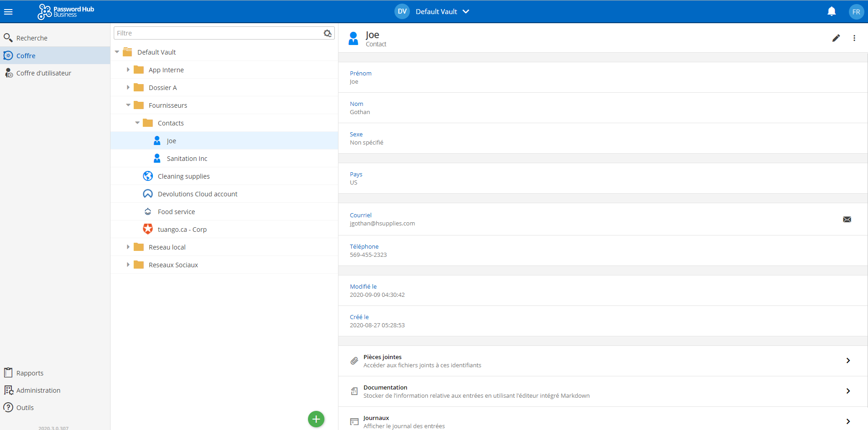Open the FR user profile avatar
868x430 pixels.
click(856, 12)
